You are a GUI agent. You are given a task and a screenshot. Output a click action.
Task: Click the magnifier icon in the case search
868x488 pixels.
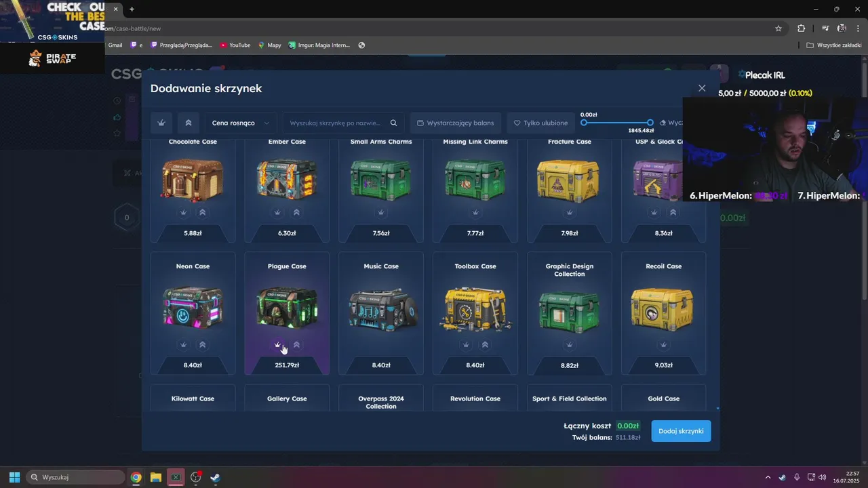click(x=394, y=123)
